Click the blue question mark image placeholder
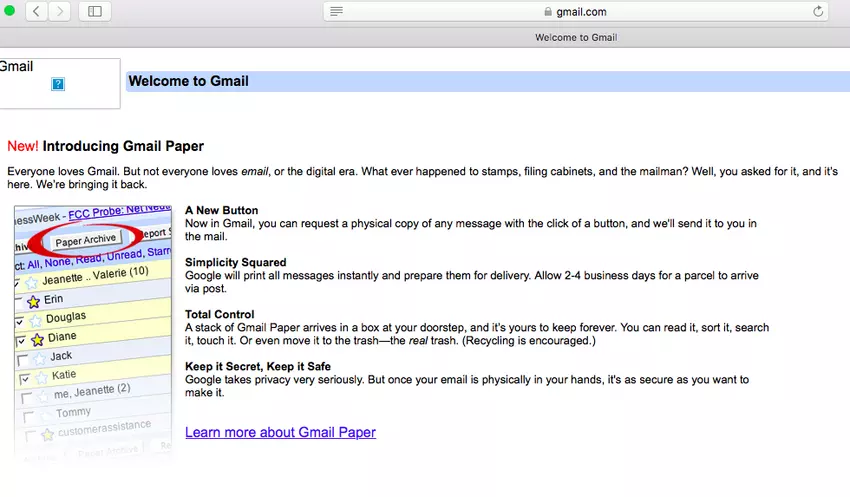The width and height of the screenshot is (850, 497). pyautogui.click(x=58, y=84)
